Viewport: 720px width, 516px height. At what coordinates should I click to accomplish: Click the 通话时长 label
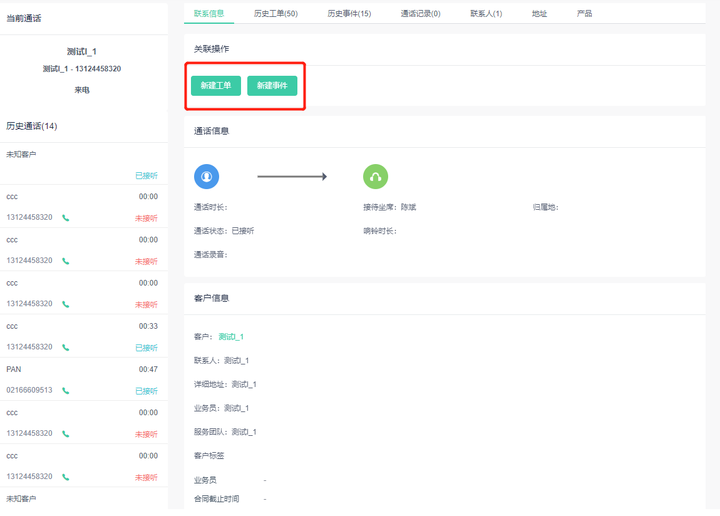210,207
